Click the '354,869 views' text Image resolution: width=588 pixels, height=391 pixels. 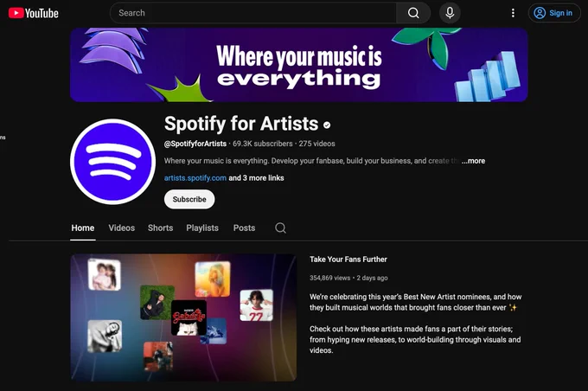point(330,278)
